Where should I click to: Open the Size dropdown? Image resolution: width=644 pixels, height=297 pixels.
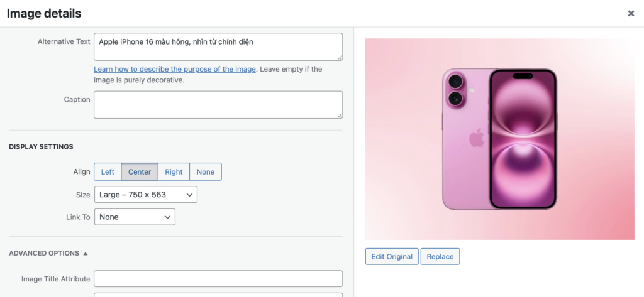146,195
